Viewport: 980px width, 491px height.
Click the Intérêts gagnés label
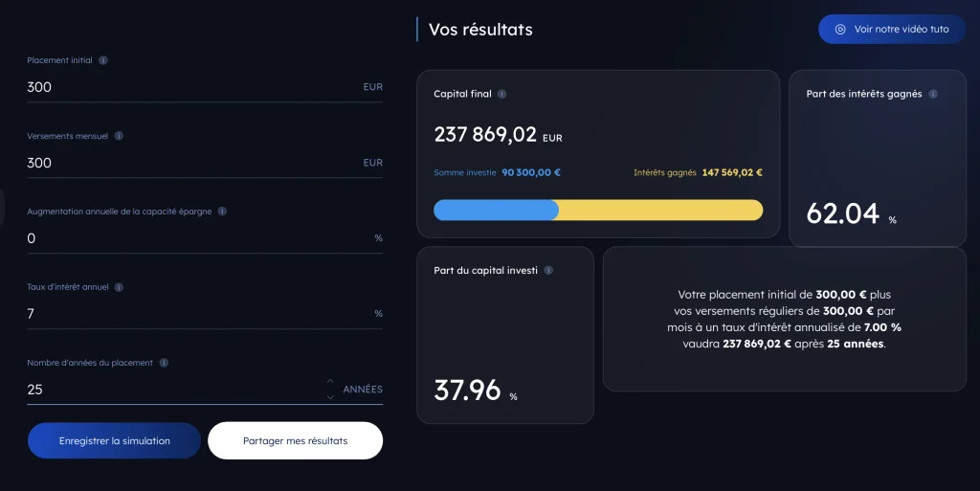pos(665,173)
